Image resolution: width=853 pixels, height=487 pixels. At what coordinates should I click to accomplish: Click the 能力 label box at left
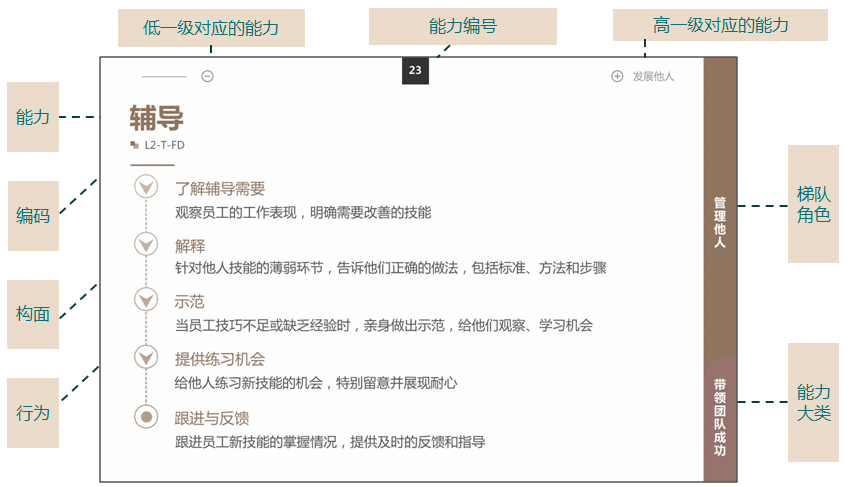tap(33, 117)
